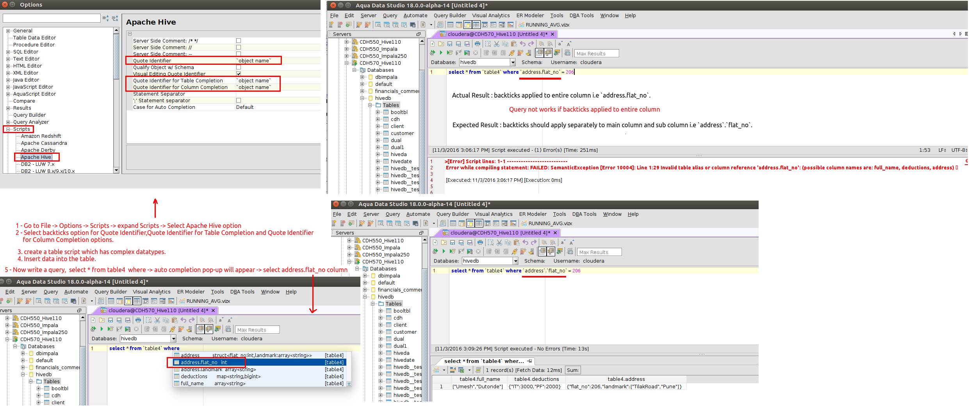The image size is (980, 416).
Task: Close the Untitled 4 tab in results window
Action: click(555, 233)
